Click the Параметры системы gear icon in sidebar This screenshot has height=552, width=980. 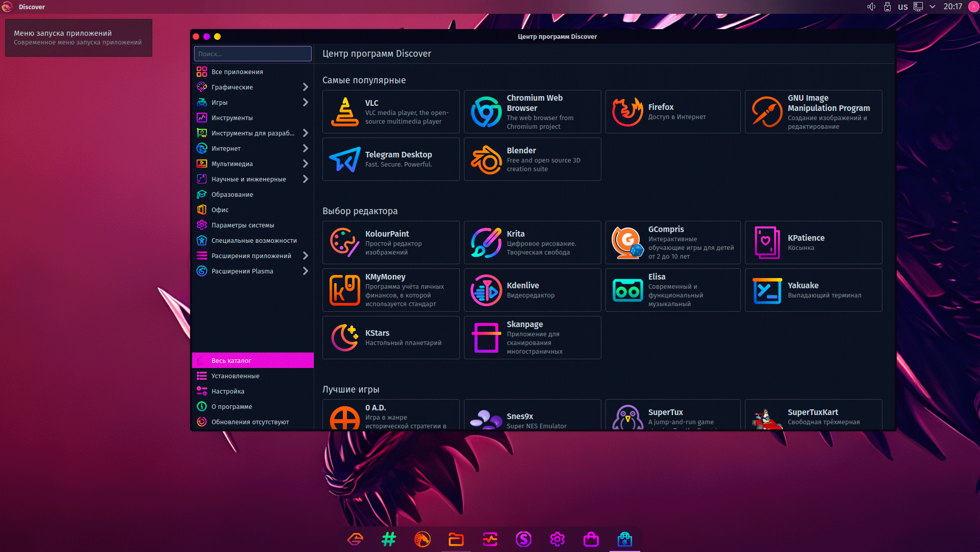tap(202, 225)
